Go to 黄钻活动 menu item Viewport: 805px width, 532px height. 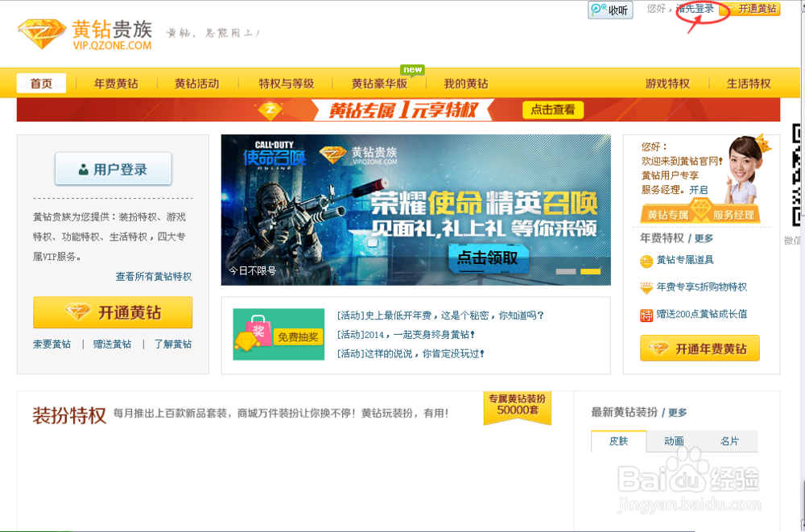[196, 84]
